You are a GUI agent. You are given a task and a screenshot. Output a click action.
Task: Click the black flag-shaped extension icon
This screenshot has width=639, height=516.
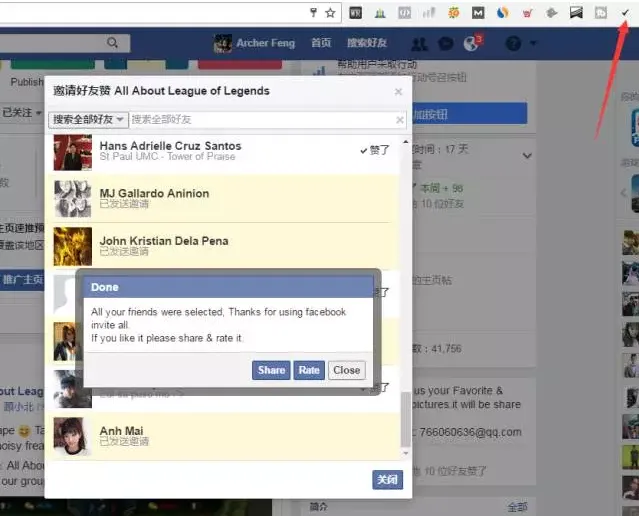(576, 13)
